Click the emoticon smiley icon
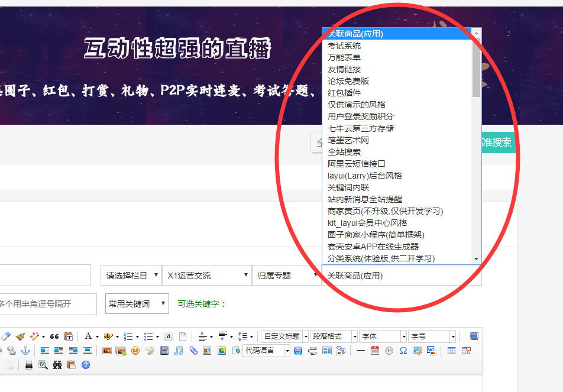Image resolution: width=563 pixels, height=392 pixels. pos(135,351)
